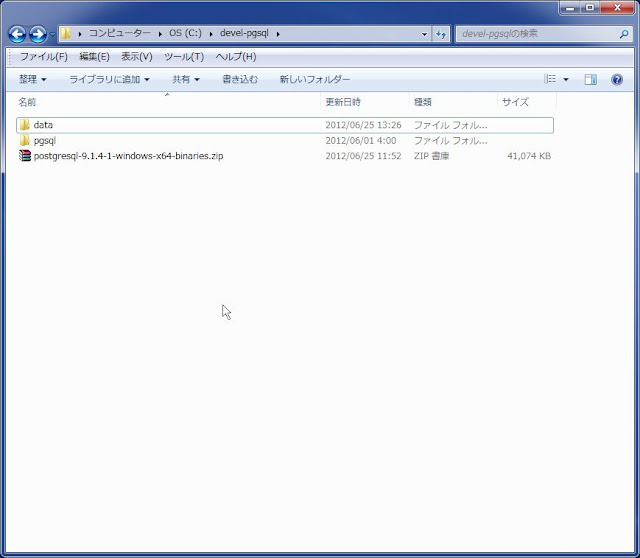Open the ツール(T) menu
This screenshot has width=640, height=558.
184,57
